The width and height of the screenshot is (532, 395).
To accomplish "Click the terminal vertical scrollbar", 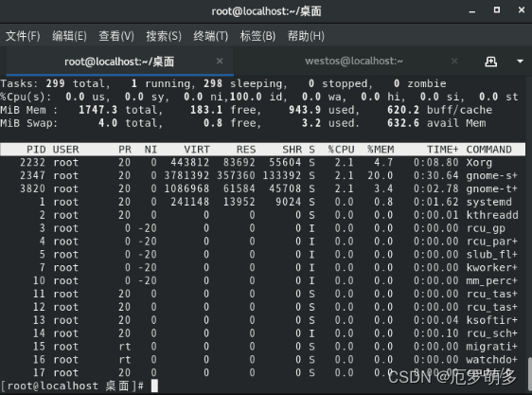I will (529, 373).
